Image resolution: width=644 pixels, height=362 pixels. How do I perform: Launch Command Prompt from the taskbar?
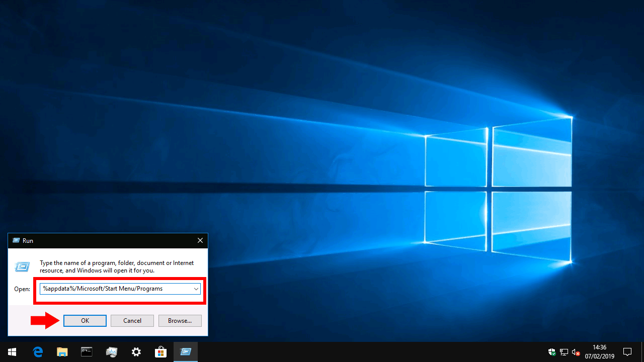[x=87, y=351]
